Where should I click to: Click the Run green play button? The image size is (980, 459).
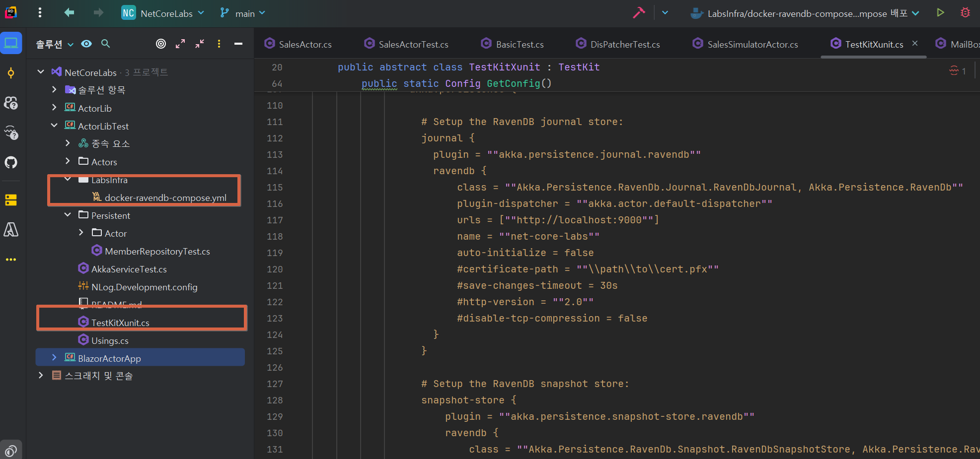click(x=940, y=13)
